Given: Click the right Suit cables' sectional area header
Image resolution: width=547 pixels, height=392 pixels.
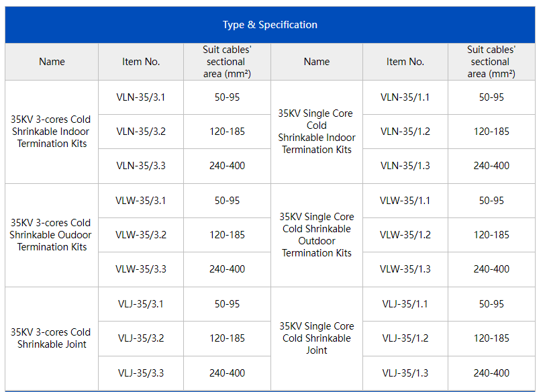Looking at the screenshot, I should [491, 62].
